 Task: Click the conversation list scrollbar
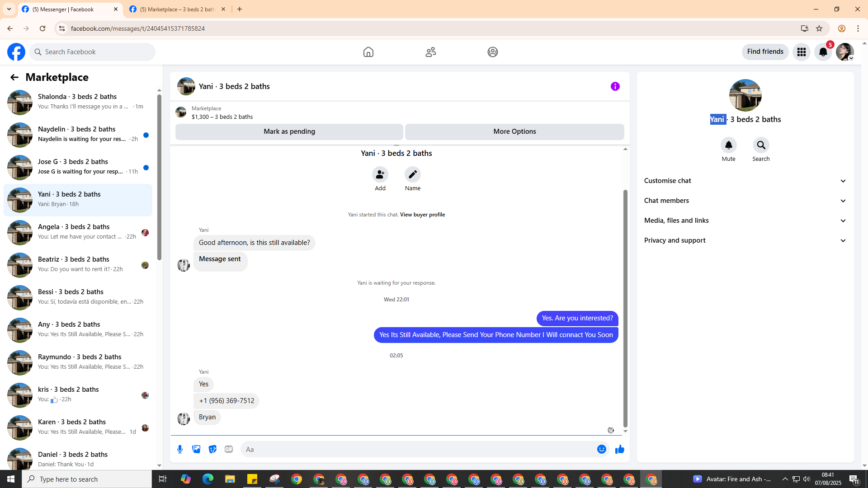click(159, 177)
